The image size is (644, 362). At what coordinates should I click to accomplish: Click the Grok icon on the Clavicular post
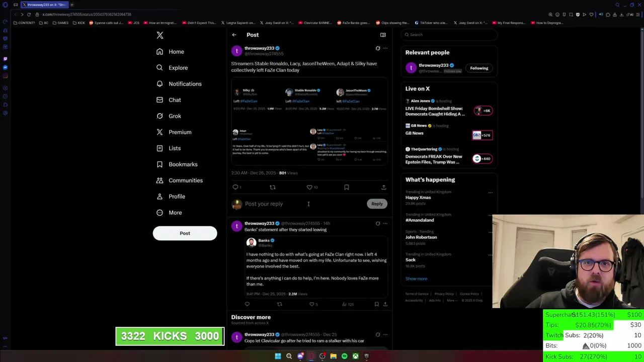point(378,334)
